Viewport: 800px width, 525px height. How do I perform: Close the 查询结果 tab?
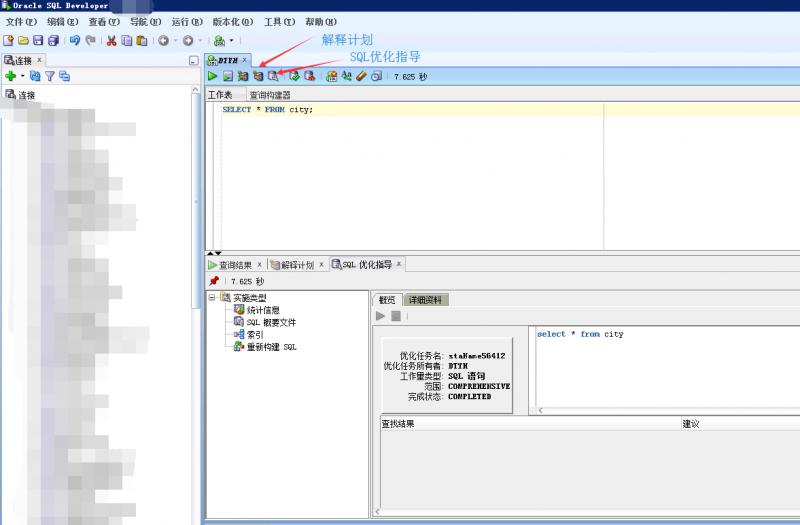(x=259, y=264)
